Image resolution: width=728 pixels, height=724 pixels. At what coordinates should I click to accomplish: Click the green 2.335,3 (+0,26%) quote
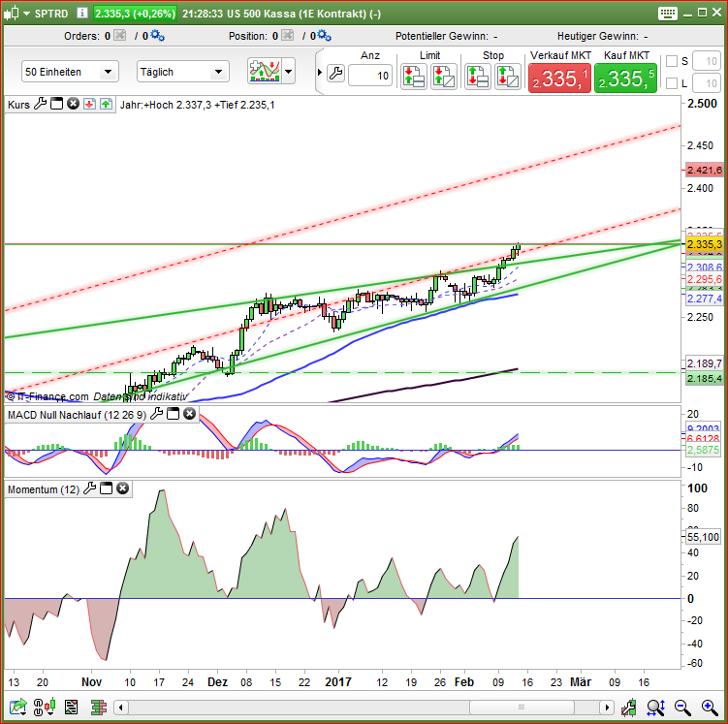(x=135, y=14)
